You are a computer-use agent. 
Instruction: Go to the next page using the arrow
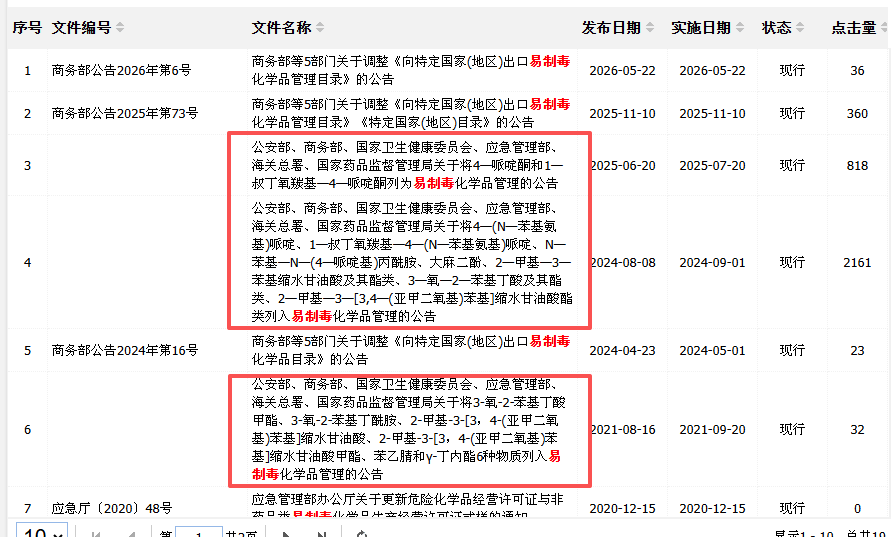(286, 534)
